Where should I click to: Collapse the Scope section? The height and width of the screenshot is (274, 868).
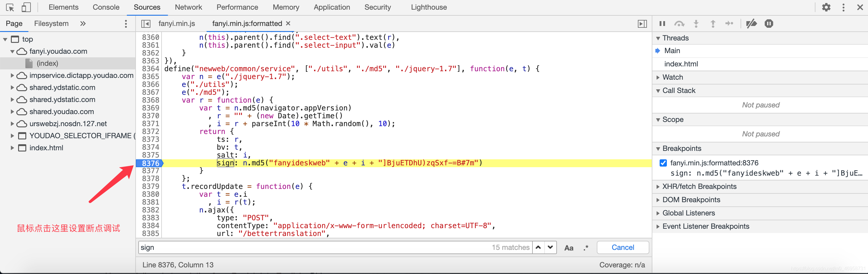[658, 120]
